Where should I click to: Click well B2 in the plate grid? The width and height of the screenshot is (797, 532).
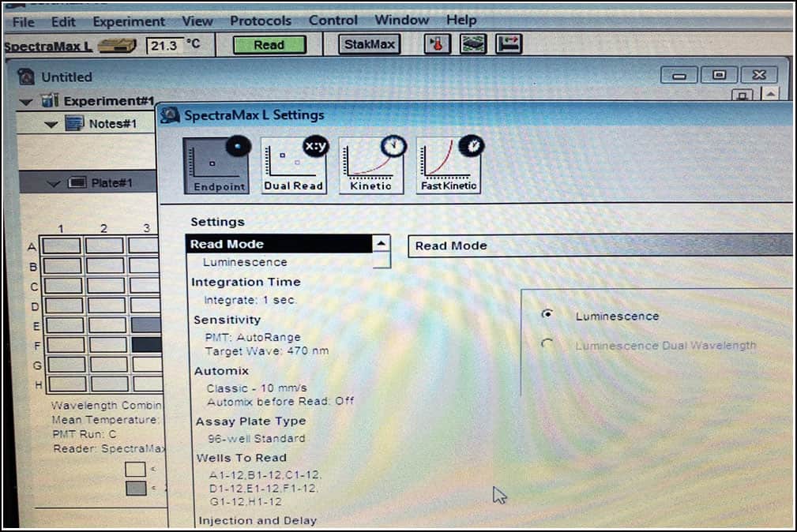point(105,265)
